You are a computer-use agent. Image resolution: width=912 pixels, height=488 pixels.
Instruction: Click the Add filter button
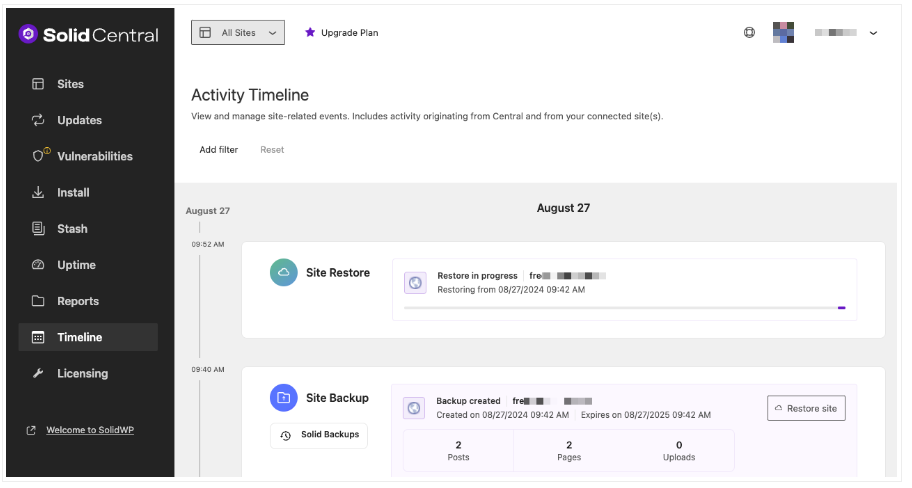coord(219,150)
